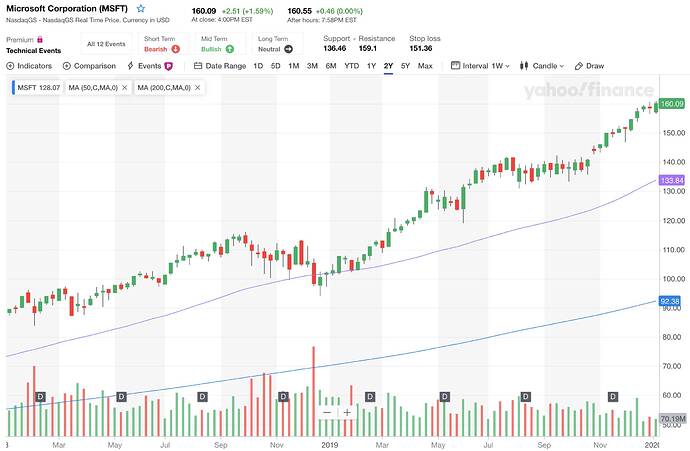Click the Short Term bearish arrow icon
This screenshot has height=451, width=690.
pyautogui.click(x=176, y=47)
